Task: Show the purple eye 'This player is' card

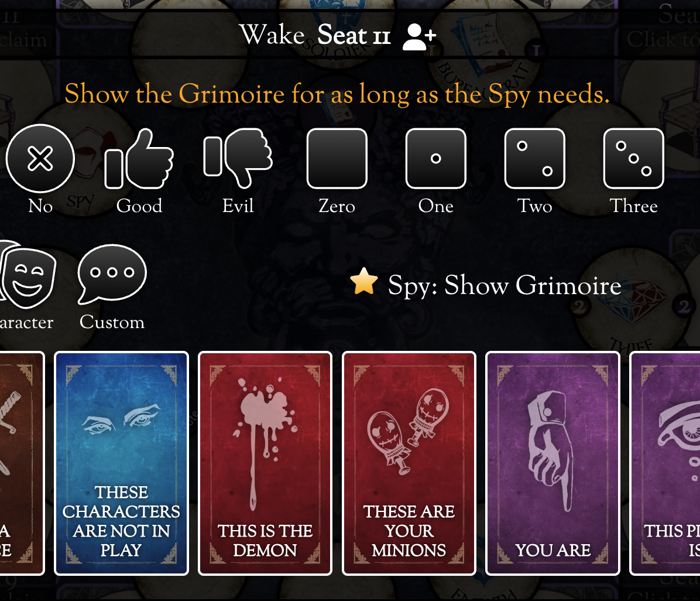Action: (x=665, y=463)
